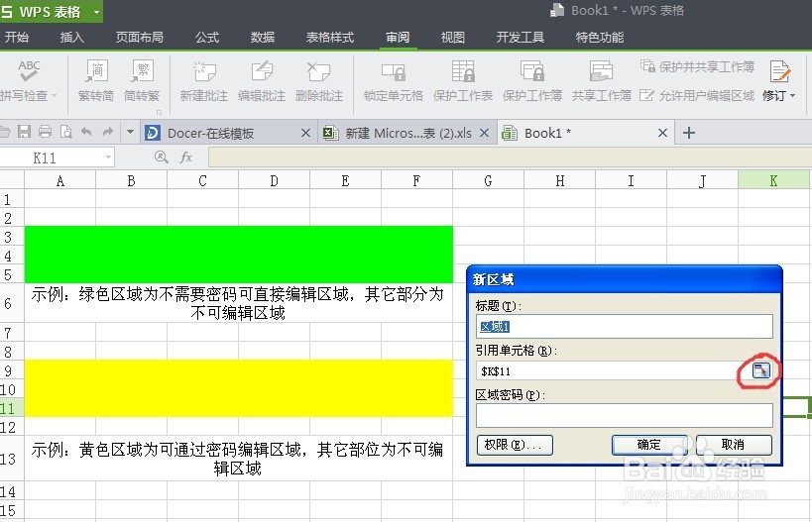Screen dimensions: 812x522
Task: Click the Edit Comment (编辑批注) icon
Action: tap(262, 71)
